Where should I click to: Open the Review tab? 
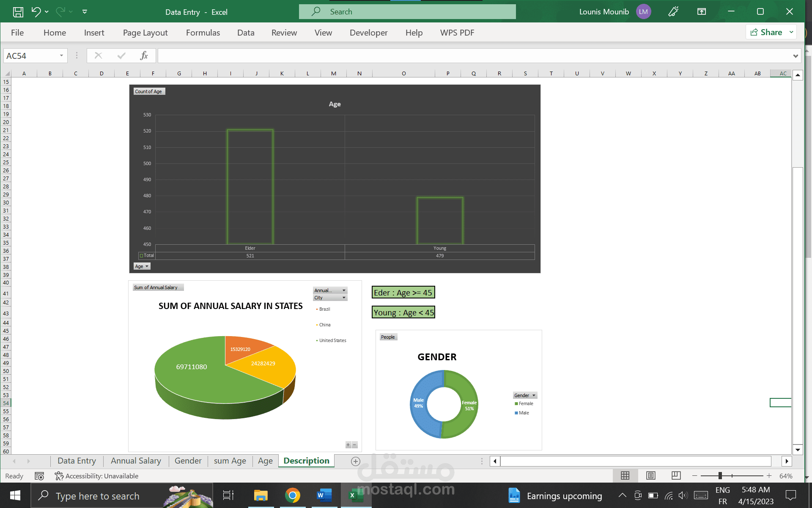[284, 33]
